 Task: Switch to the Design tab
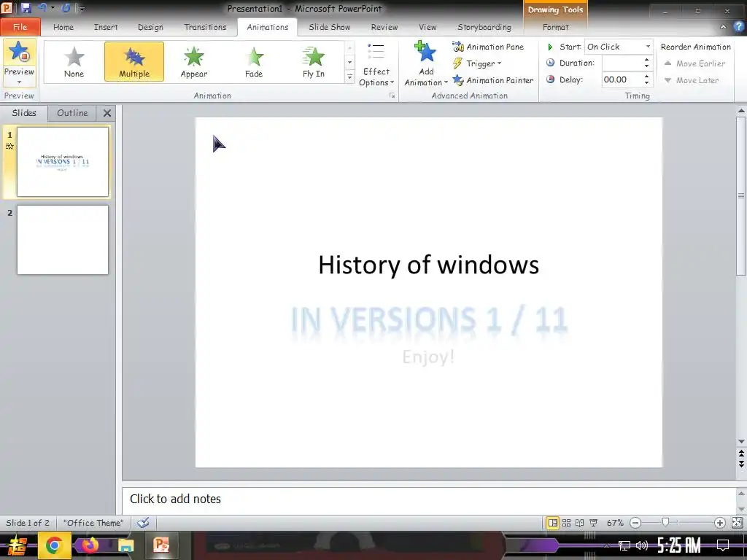[150, 27]
